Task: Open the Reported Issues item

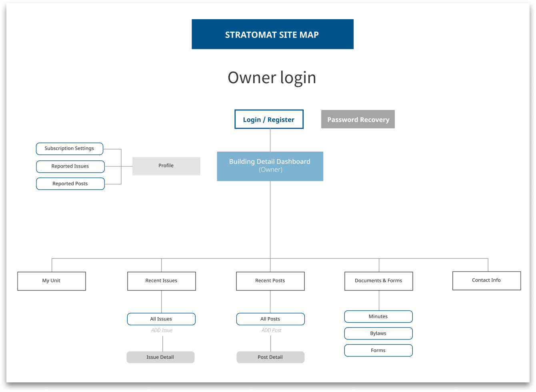Action: [70, 166]
